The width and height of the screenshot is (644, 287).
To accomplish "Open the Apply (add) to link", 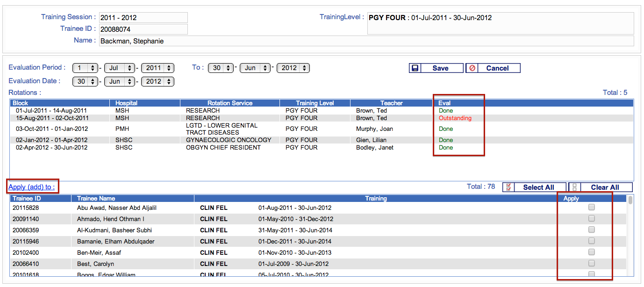I will click(x=31, y=187).
